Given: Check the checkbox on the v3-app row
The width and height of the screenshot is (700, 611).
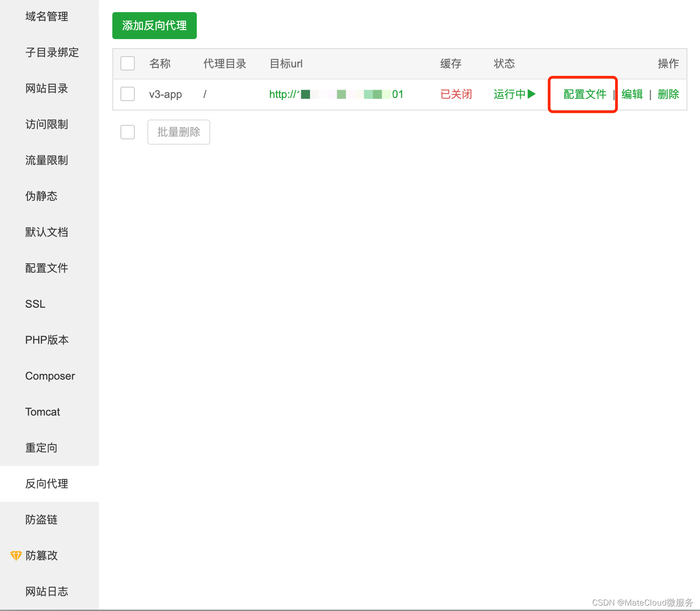Looking at the screenshot, I should (127, 94).
